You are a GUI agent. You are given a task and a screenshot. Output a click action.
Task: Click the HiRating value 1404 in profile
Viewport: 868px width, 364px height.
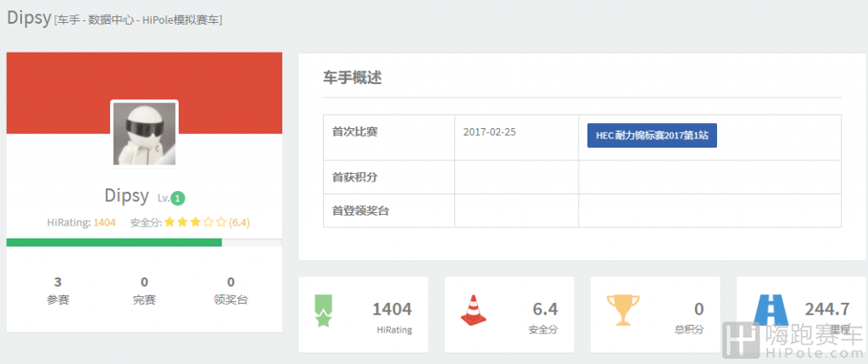click(x=104, y=222)
